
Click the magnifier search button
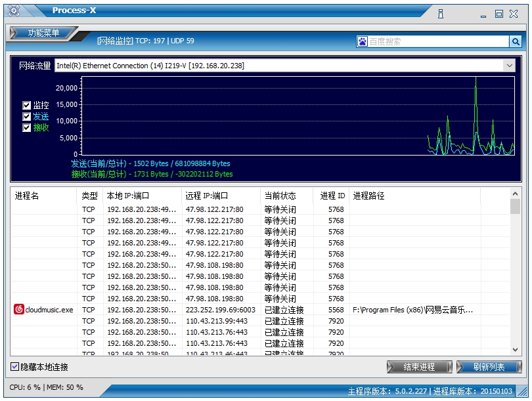pos(516,42)
